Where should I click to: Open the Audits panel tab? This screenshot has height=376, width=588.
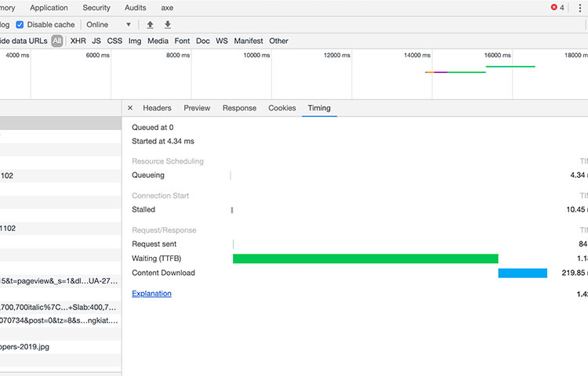[135, 8]
